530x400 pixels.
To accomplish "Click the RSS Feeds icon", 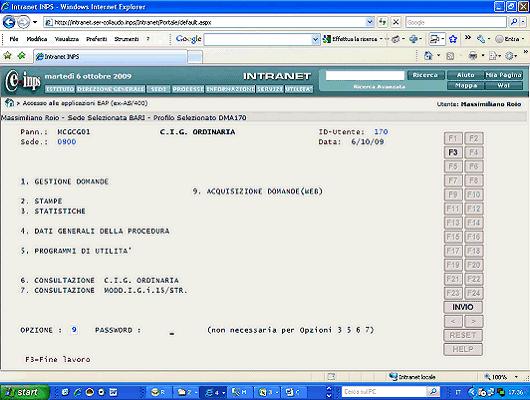I will click(x=450, y=56).
